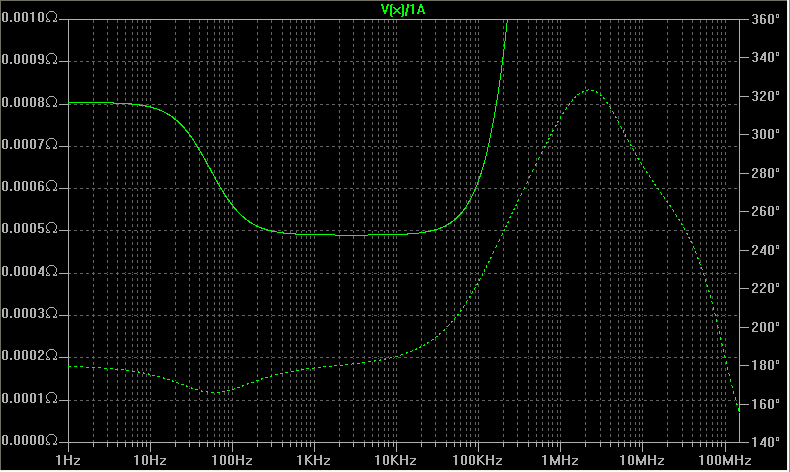790x472 pixels.
Task: Click the 220° phase axis label
Action: click(x=766, y=288)
